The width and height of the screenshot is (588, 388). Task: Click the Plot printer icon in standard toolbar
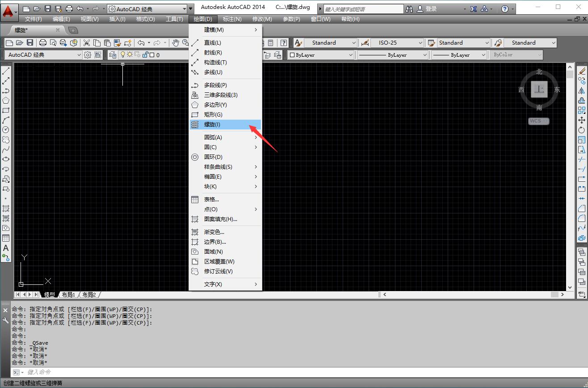pyautogui.click(x=43, y=43)
